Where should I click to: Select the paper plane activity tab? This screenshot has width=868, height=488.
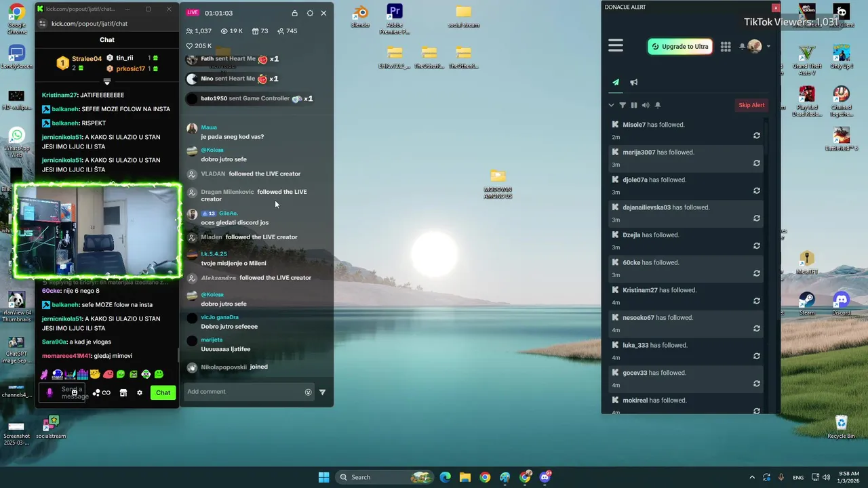[x=616, y=82]
